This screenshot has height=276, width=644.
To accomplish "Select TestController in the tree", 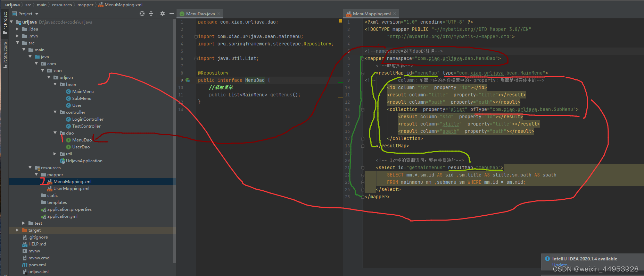I will (86, 126).
